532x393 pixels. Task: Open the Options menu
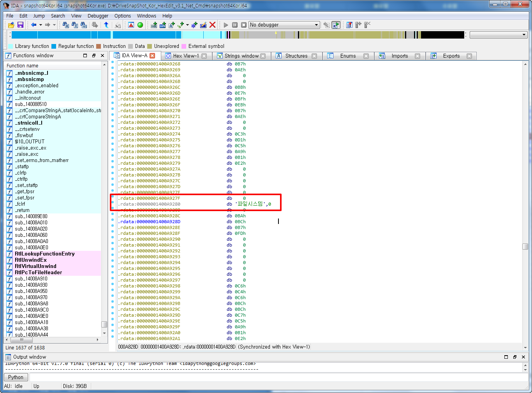(x=123, y=16)
